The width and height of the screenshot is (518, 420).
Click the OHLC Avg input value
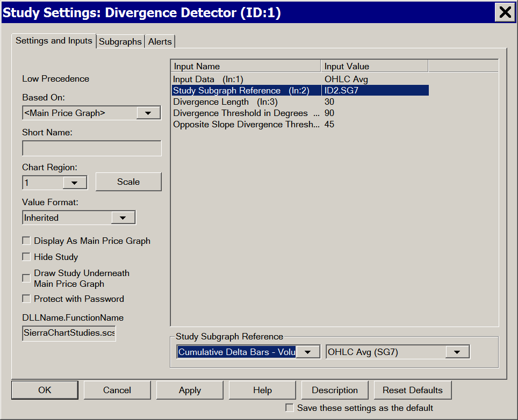[346, 79]
